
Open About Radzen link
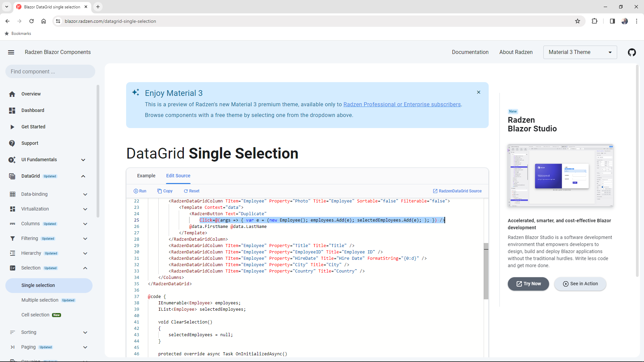[x=516, y=52]
